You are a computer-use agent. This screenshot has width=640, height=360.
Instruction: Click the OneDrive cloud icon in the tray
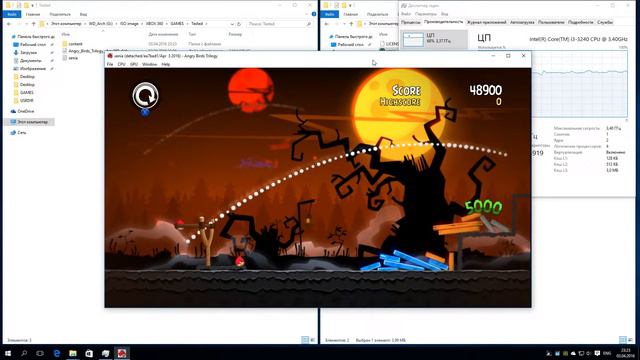pyautogui.click(x=573, y=353)
